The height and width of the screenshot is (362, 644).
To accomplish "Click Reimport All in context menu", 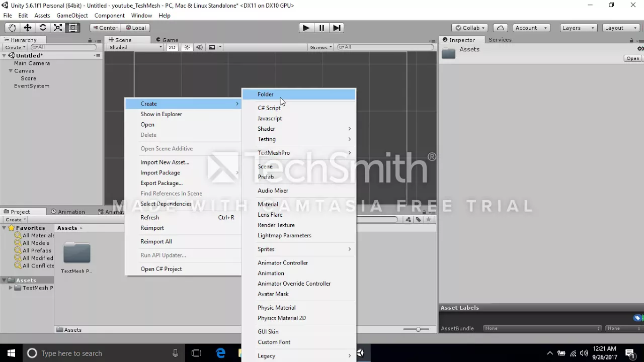I will point(184,241).
